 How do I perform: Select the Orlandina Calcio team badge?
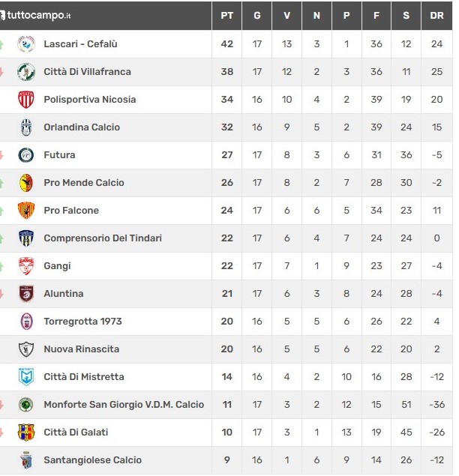click(x=26, y=127)
